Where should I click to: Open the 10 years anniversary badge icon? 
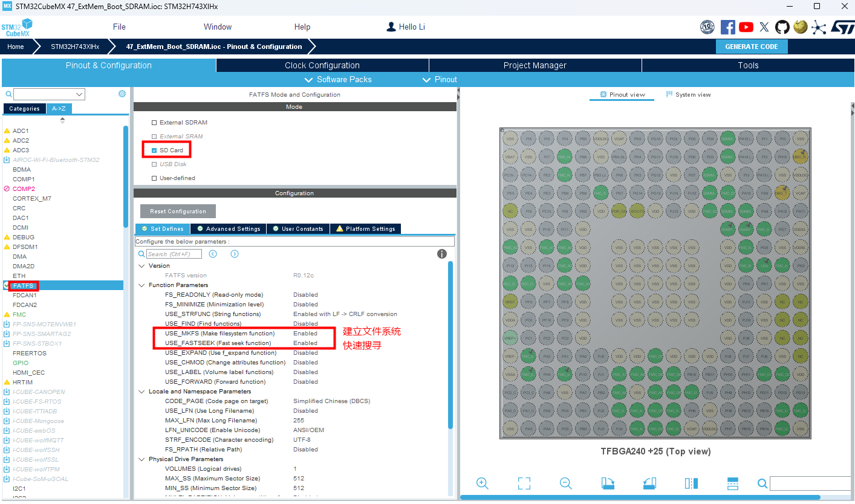point(707,27)
